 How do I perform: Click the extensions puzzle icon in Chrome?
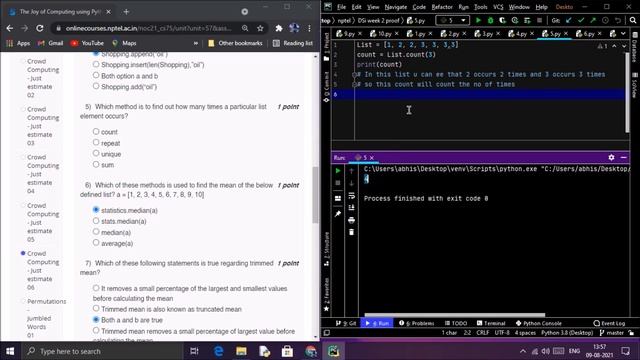(279, 28)
